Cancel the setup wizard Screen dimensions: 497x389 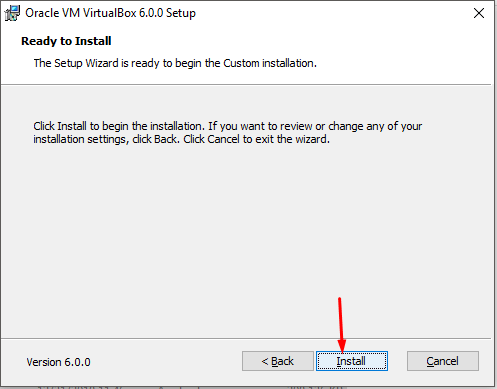coord(443,361)
